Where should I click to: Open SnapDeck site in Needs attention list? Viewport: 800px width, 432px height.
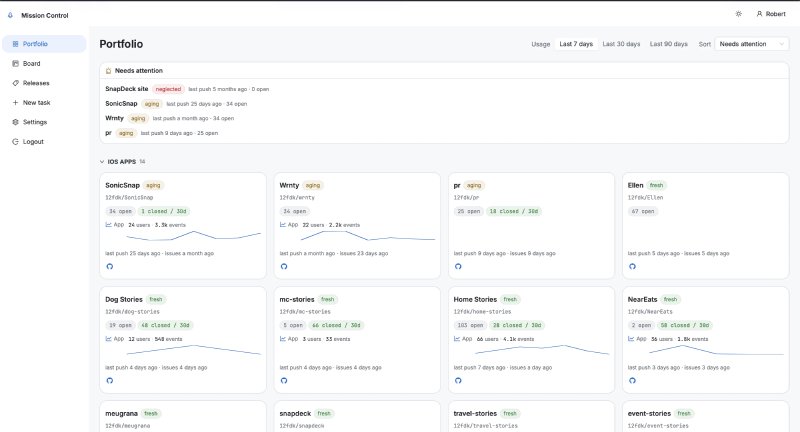127,89
